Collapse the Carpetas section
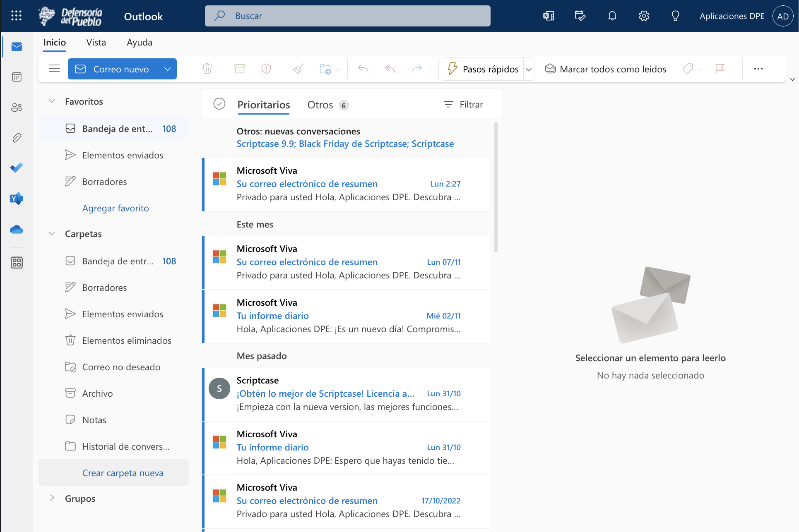799x532 pixels. point(52,234)
